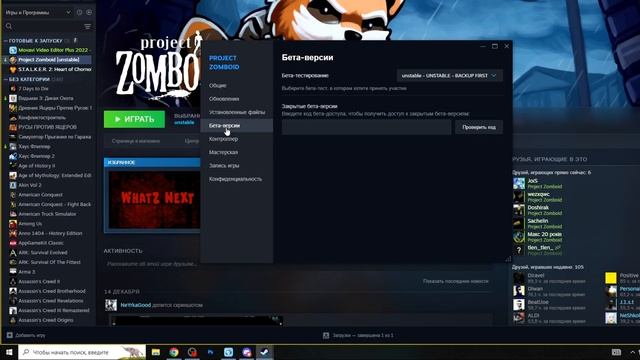This screenshot has height=360, width=640.
Task: Open the Страница в магазине tab
Action: pos(136,141)
